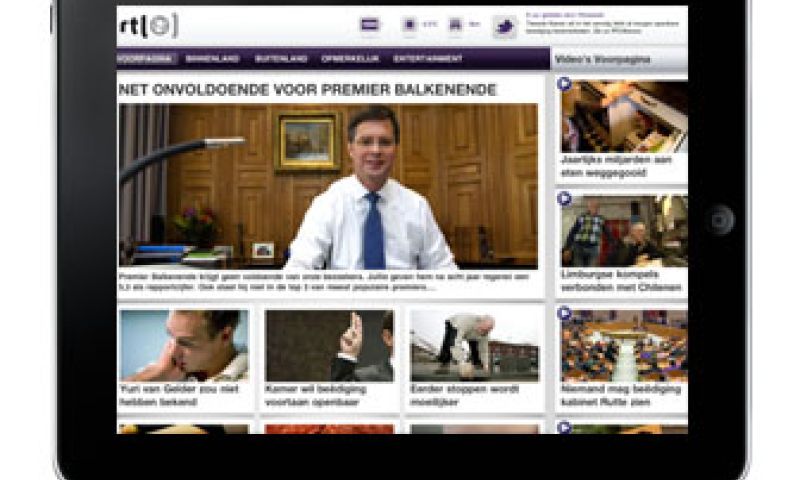800x480 pixels.
Task: Read the Balkenende article summary text
Action: tap(324, 282)
